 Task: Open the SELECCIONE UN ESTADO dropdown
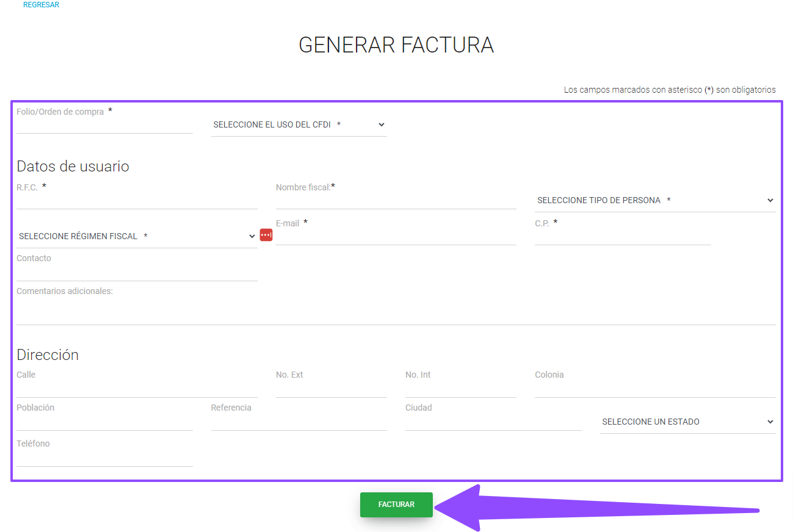(687, 422)
